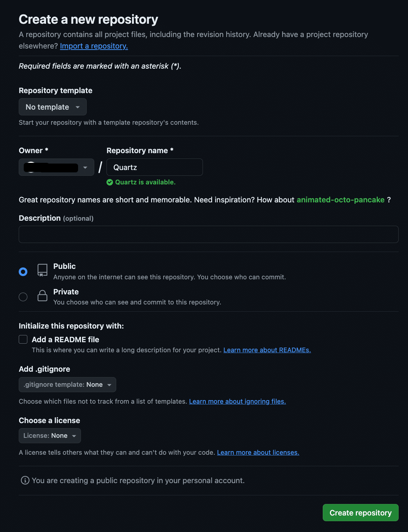Click the info circle icon near the bottom notice
408x532 pixels.
point(24,480)
